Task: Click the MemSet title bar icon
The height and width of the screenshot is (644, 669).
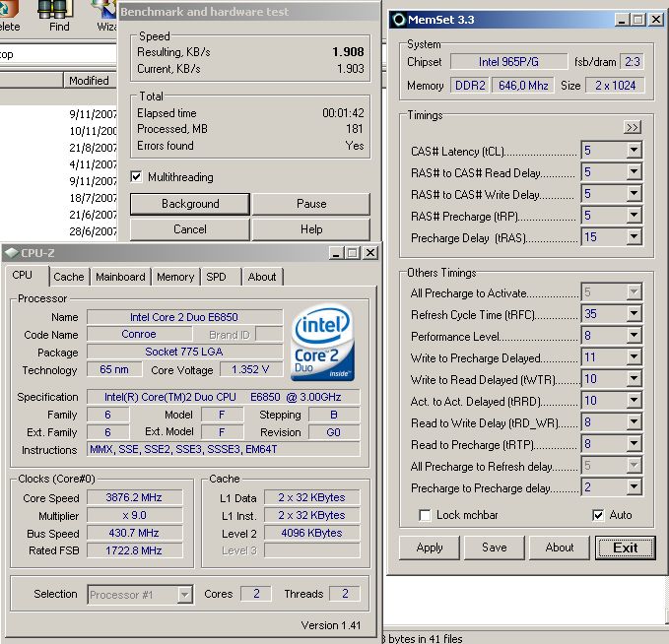Action: click(x=398, y=20)
